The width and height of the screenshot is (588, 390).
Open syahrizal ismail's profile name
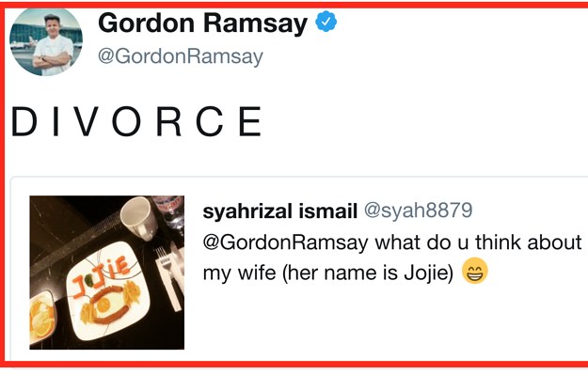pyautogui.click(x=279, y=211)
